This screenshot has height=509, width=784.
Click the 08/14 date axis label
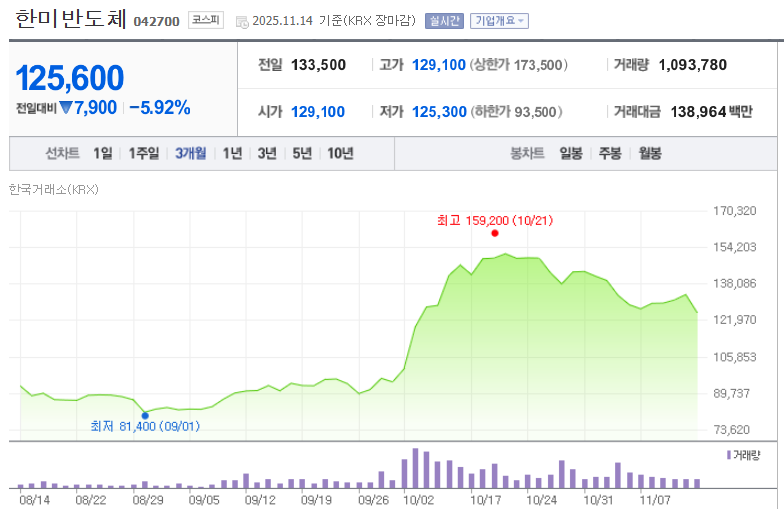tap(34, 500)
